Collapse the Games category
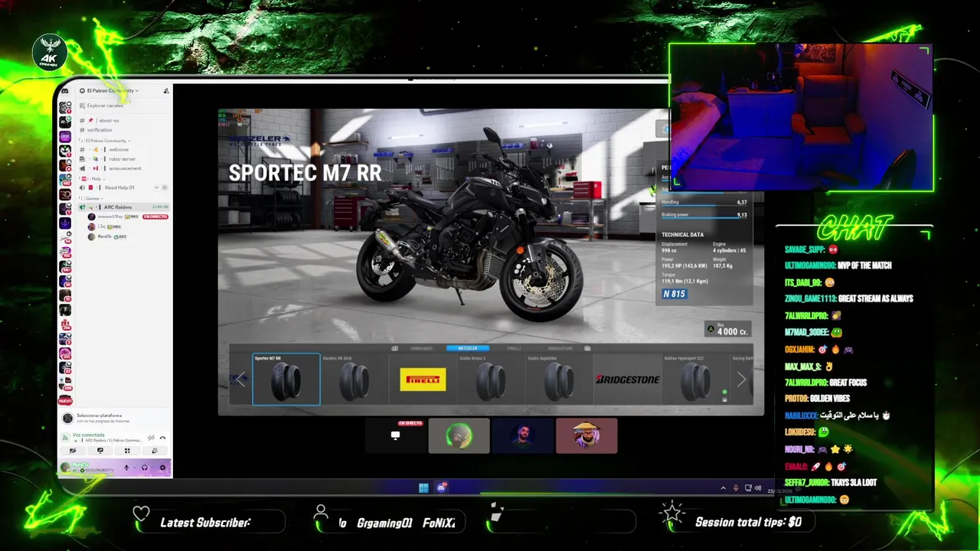 click(92, 198)
